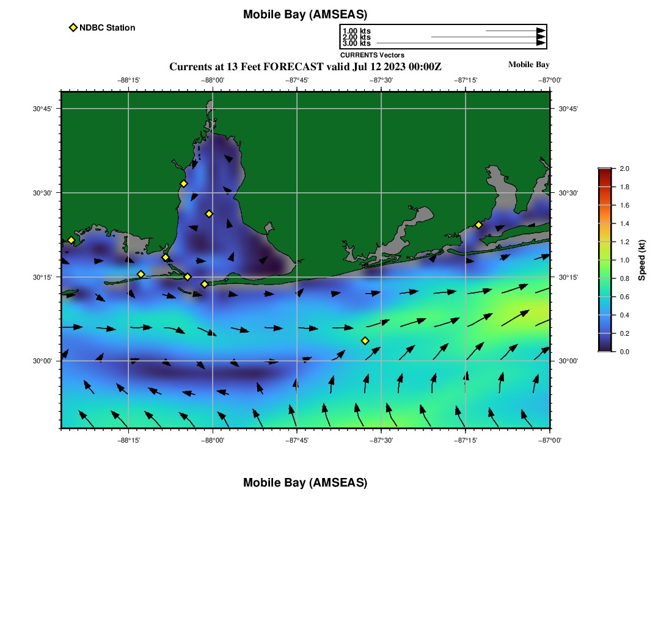Screen dimensions: 672x641
Task: Select the station diamond at the map's western edge
Action: pos(71,240)
